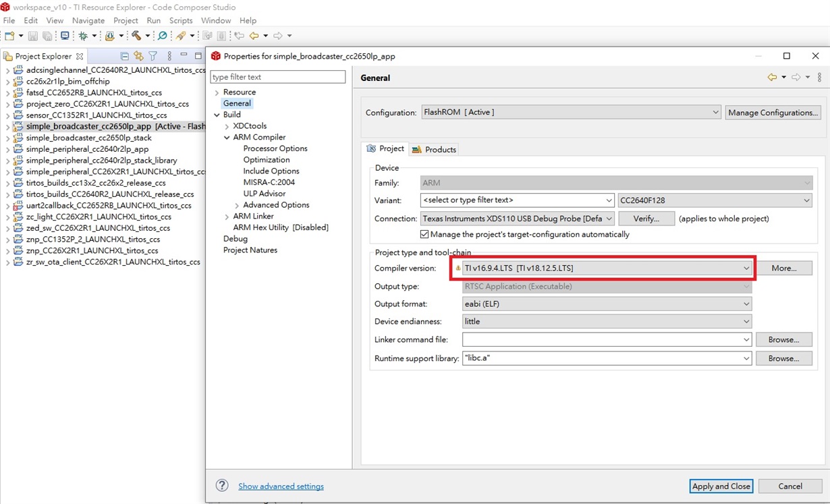Screen dimensions: 830x504
Task: Click the Save All toolbar icon
Action: pyautogui.click(x=47, y=36)
